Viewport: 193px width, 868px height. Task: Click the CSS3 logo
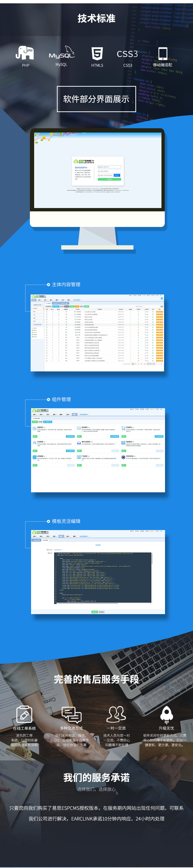tap(127, 54)
